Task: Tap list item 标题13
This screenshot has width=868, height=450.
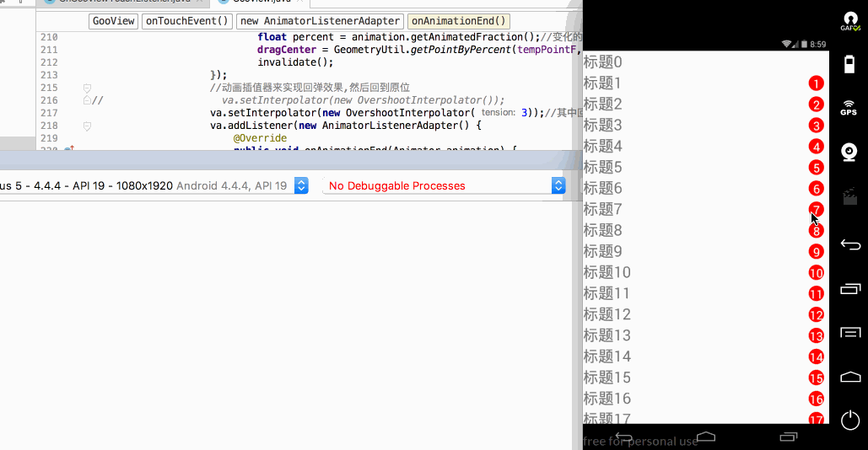Action: tap(607, 335)
